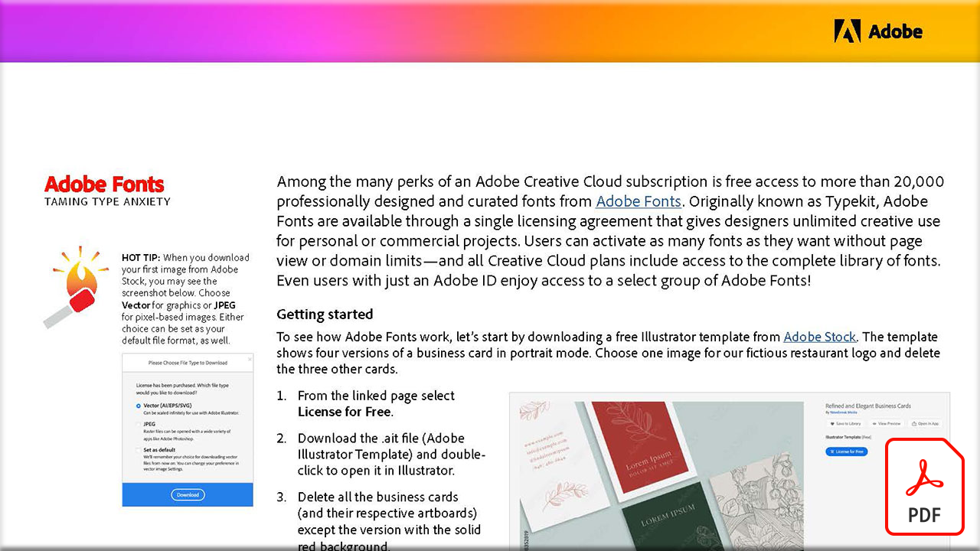The height and width of the screenshot is (551, 980).
Task: Click the Adobe logo in the header
Action: (878, 31)
